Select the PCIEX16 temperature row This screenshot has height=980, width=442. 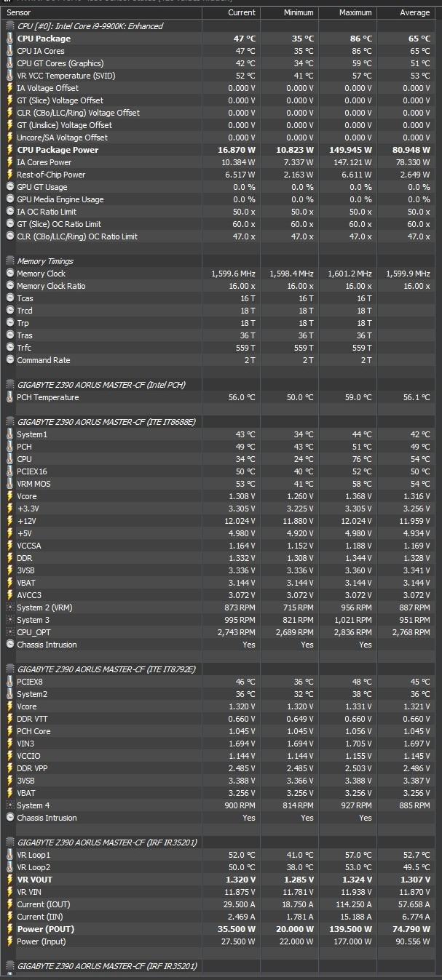tap(218, 471)
